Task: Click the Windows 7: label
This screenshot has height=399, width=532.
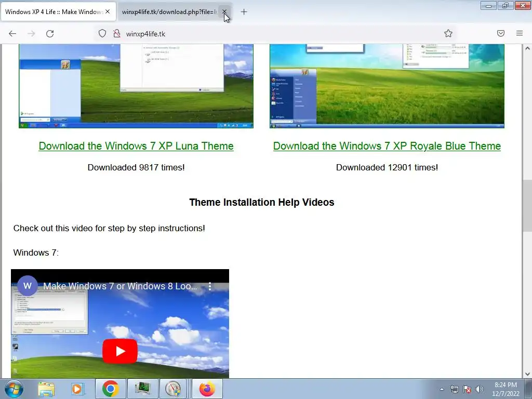Action: 36,253
